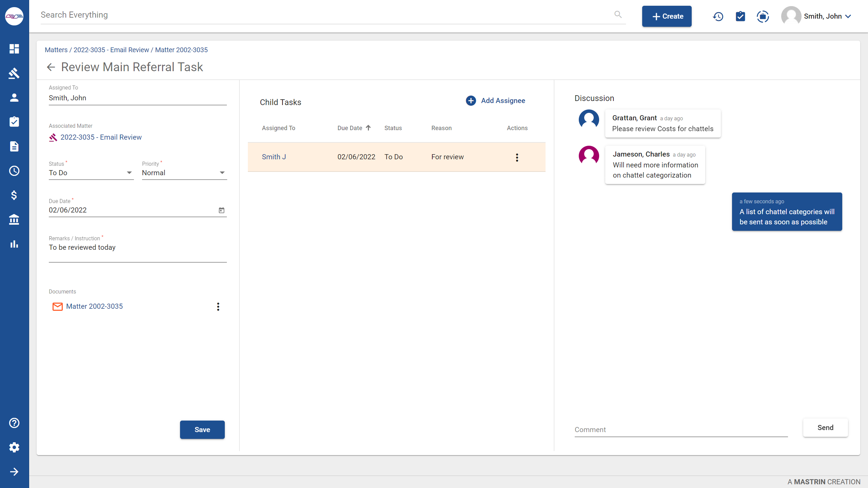Click the bank institution icon in sidebar
The image size is (868, 488).
tap(14, 219)
